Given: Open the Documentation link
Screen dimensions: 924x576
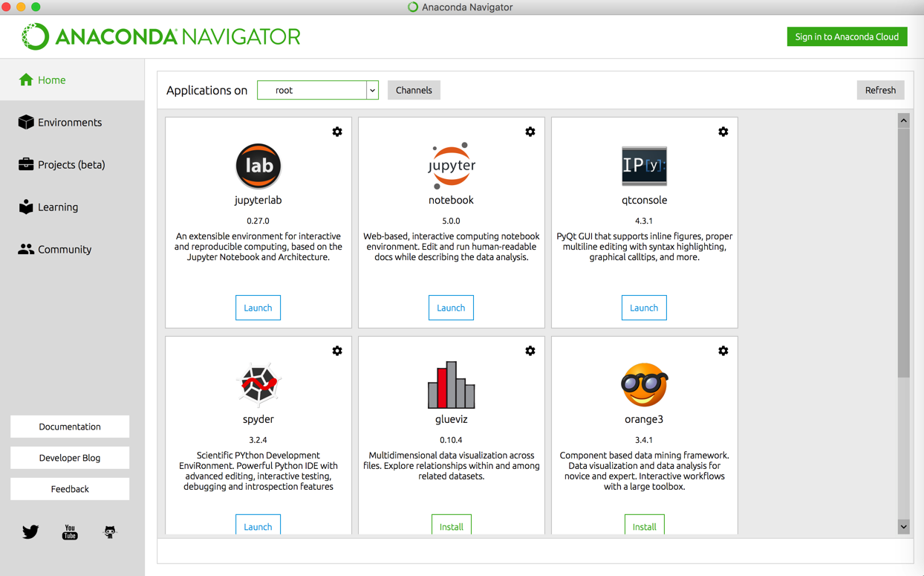Looking at the screenshot, I should point(70,427).
